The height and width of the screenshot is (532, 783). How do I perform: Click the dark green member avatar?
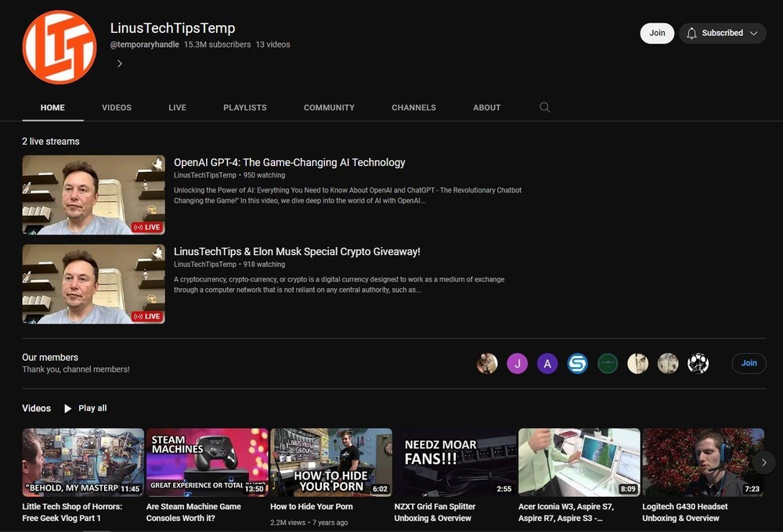(608, 363)
